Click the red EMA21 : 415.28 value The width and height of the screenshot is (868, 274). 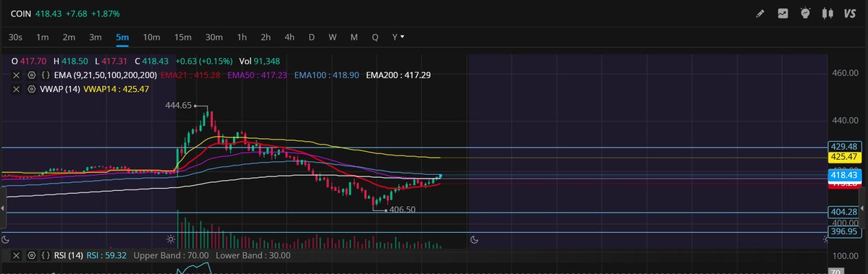(x=190, y=75)
